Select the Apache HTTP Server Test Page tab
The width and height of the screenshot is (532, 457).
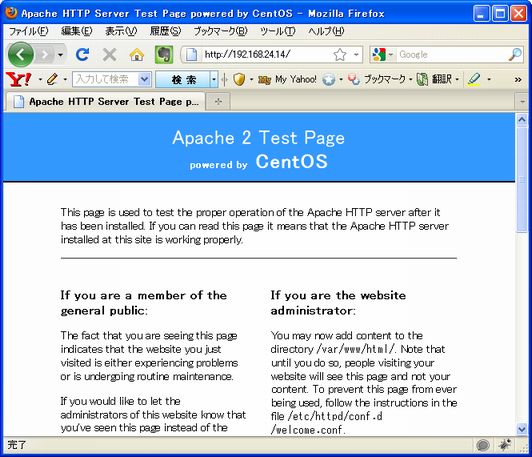point(106,101)
